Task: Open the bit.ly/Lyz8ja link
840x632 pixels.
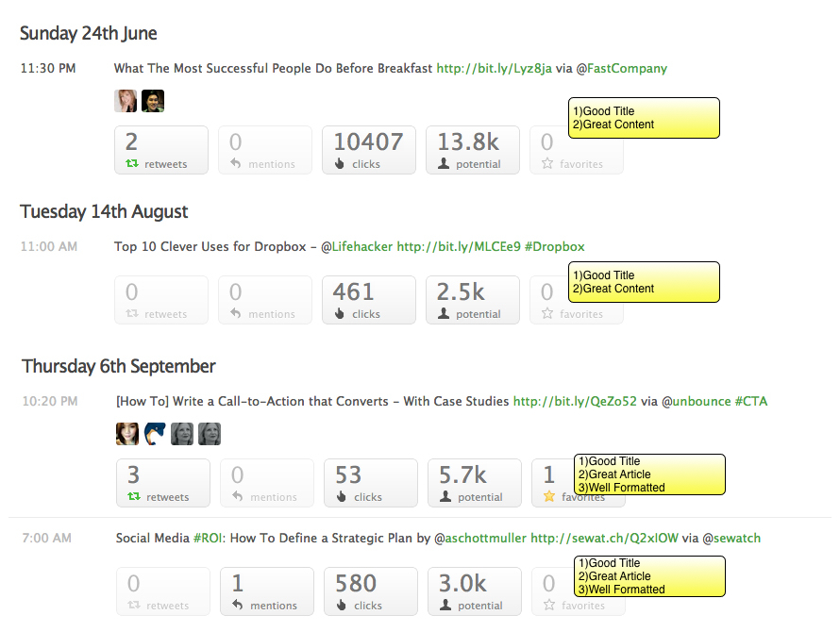Action: pyautogui.click(x=494, y=69)
